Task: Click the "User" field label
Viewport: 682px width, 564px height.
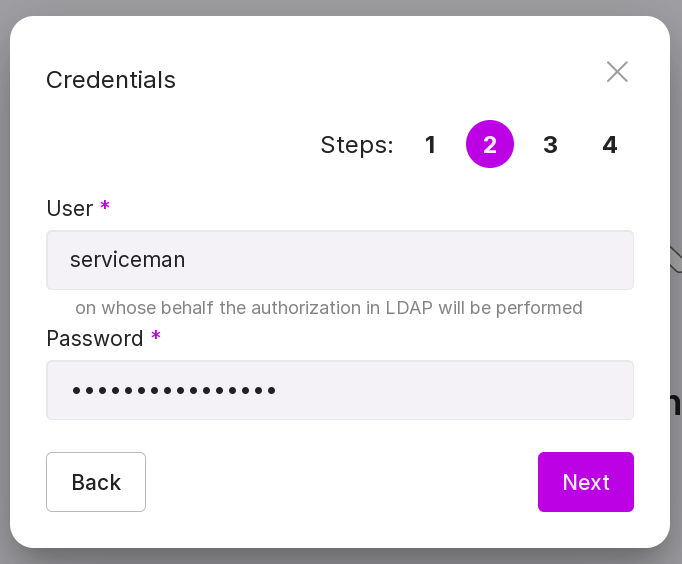Action: pos(69,208)
